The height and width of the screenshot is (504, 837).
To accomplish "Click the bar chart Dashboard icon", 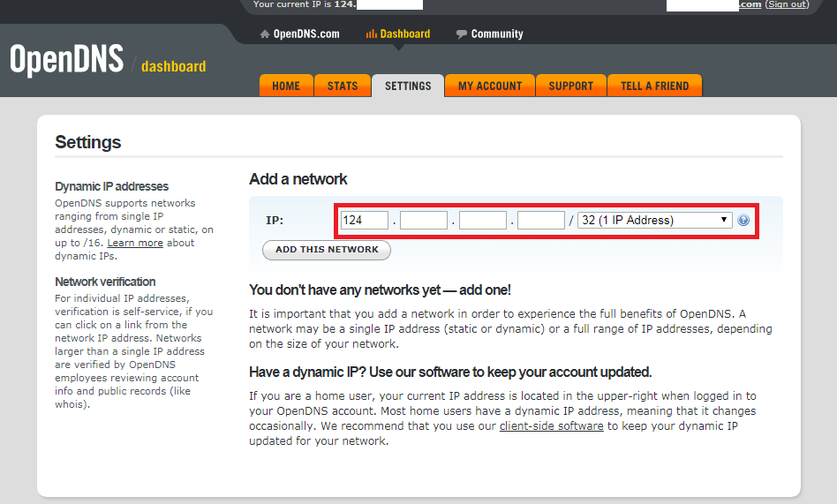I will point(371,34).
